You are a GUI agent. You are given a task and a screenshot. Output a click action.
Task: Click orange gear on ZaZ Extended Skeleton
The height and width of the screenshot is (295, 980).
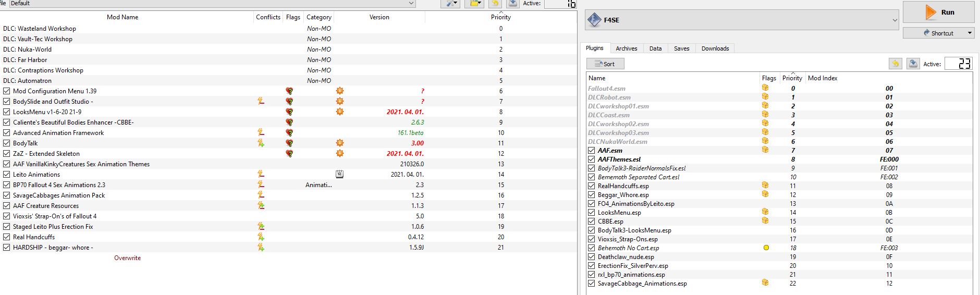340,154
